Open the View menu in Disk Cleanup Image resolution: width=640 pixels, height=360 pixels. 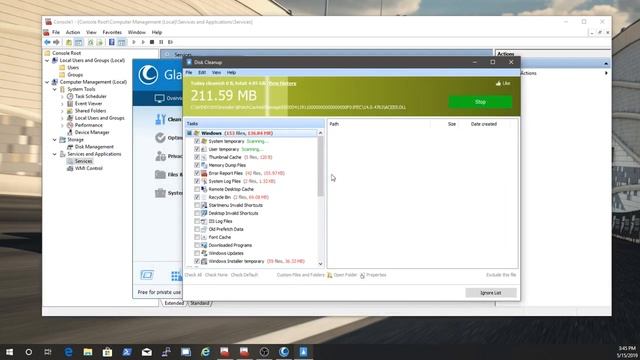pyautogui.click(x=216, y=73)
